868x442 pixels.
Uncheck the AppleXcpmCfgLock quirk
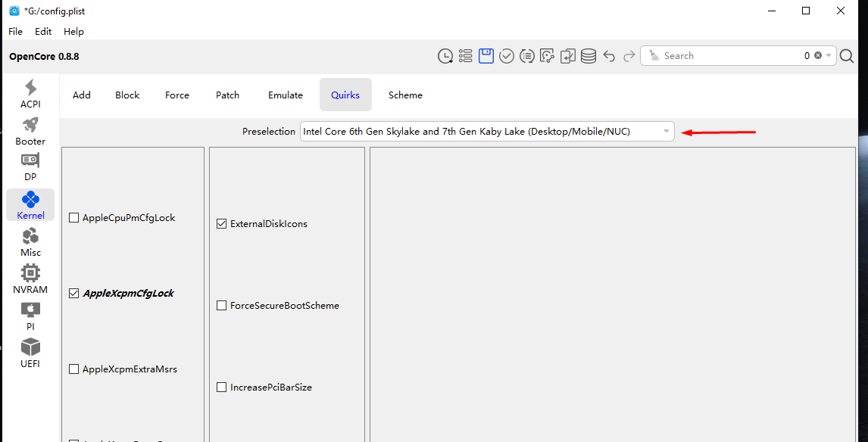tap(73, 294)
